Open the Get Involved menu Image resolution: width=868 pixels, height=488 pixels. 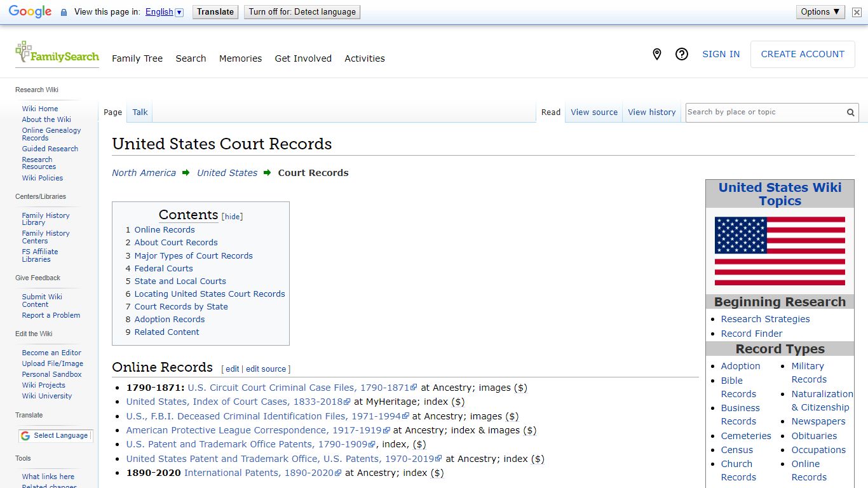(x=303, y=58)
